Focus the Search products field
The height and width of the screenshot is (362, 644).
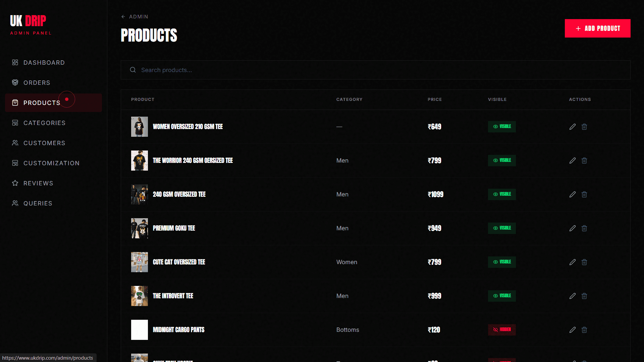point(375,70)
